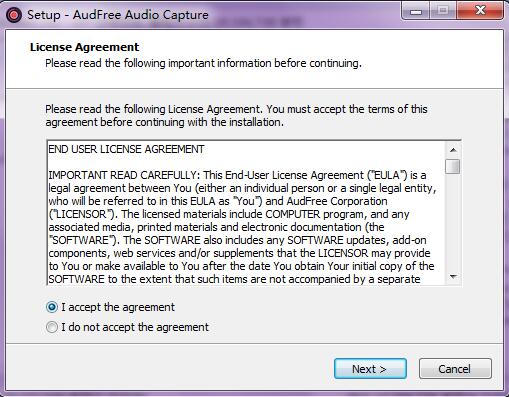The image size is (509, 397).
Task: Click the bold 'License Agreement' heading
Action: tap(84, 47)
